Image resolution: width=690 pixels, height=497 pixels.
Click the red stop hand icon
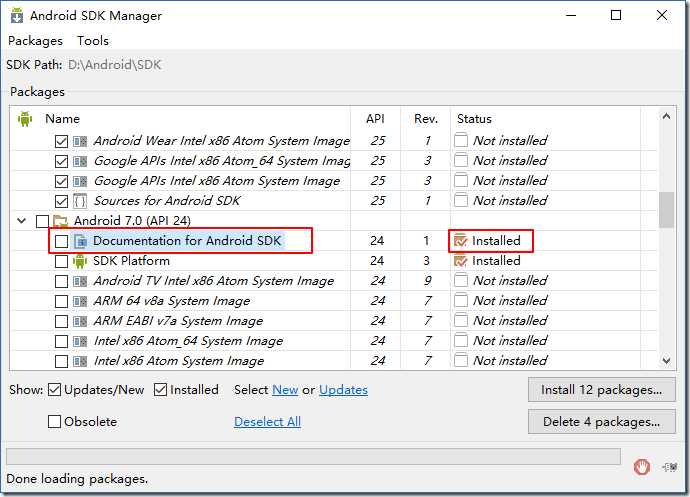coord(641,467)
